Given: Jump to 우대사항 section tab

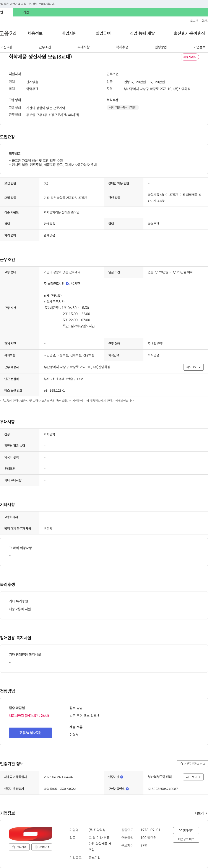Looking at the screenshot, I should point(84,47).
